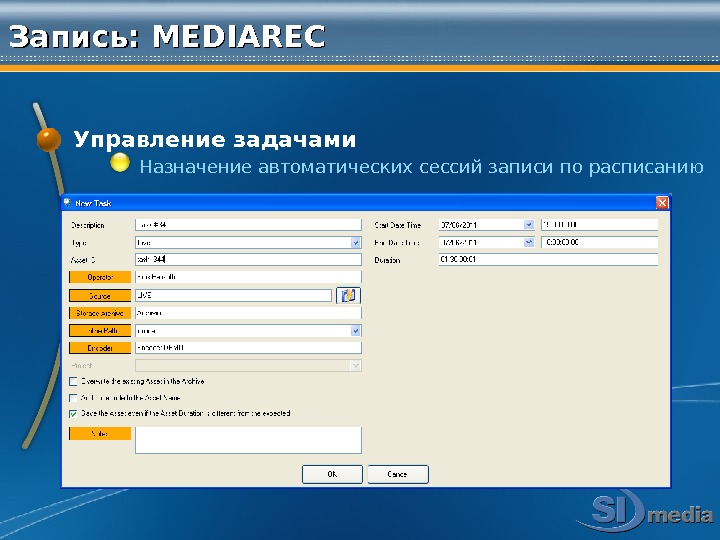Click the Operator value field

[248, 277]
